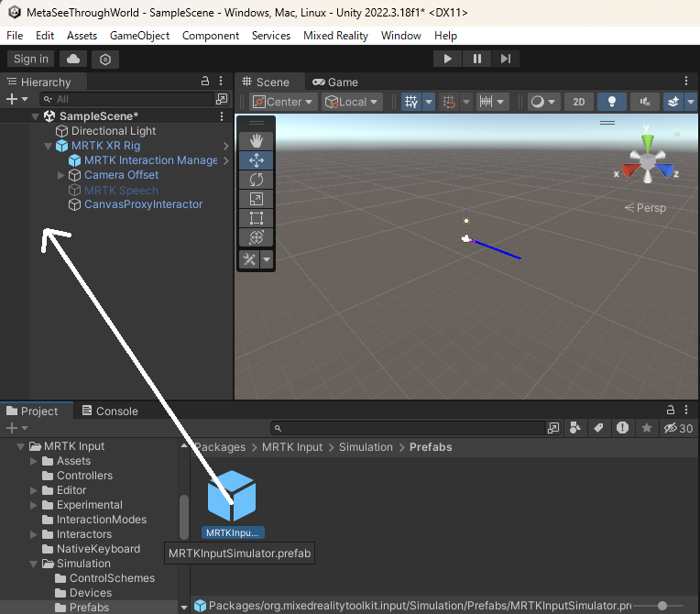This screenshot has width=700, height=614.
Task: Collapse the MRTK Input folder
Action: point(20,446)
